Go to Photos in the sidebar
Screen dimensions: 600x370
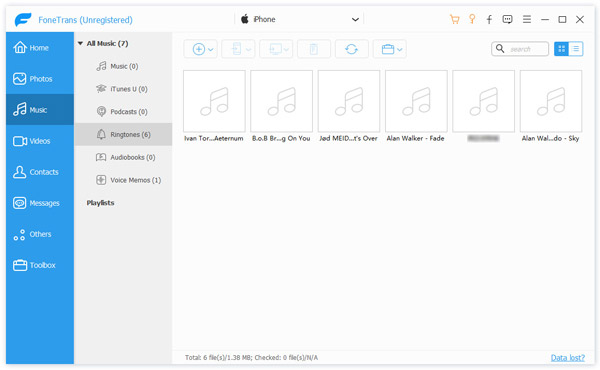pyautogui.click(x=40, y=79)
